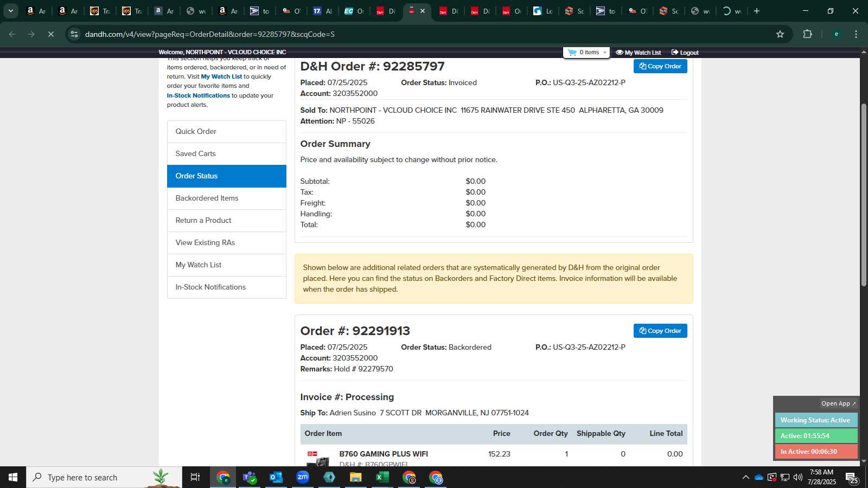Switch to the first UPS tracking tab
Image resolution: width=868 pixels, height=488 pixels.
tap(100, 11)
